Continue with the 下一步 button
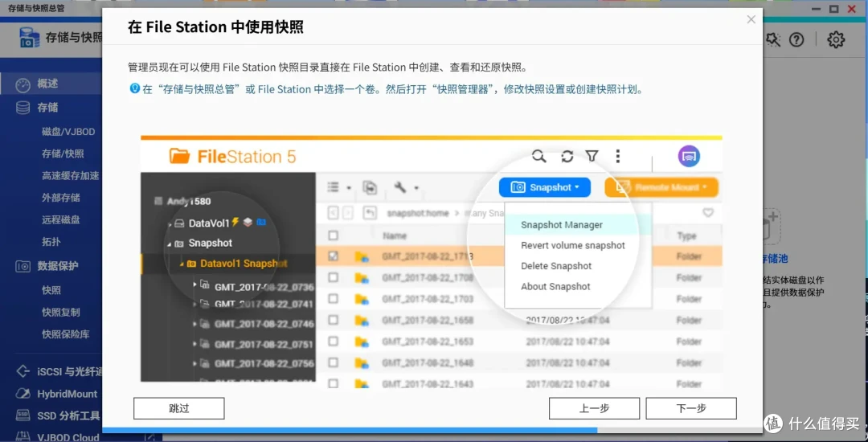 point(691,408)
